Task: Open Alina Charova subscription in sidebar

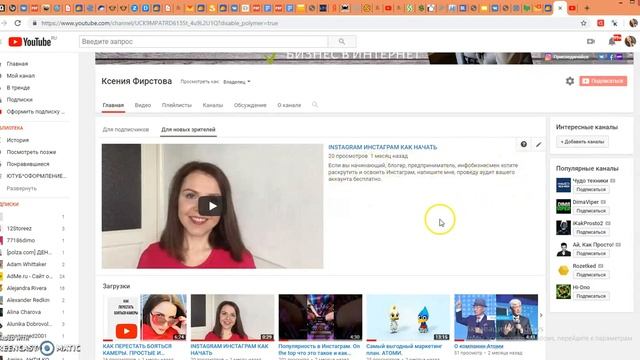Action: (x=23, y=312)
